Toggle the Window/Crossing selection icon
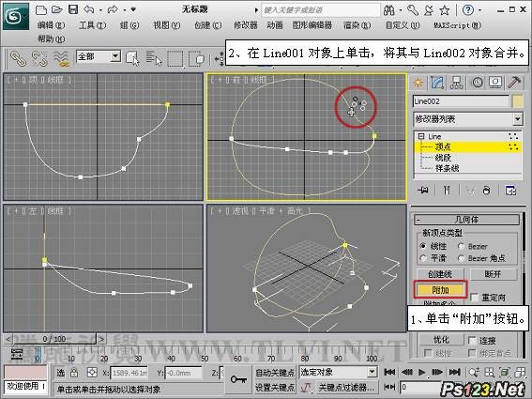Screen dimensions: 532x399 point(196,59)
